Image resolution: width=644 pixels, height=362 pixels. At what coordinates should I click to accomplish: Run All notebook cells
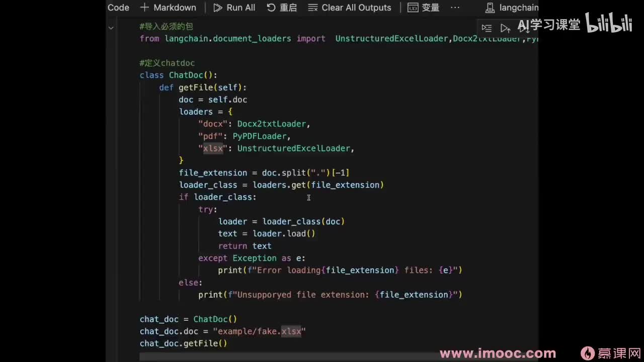[234, 8]
